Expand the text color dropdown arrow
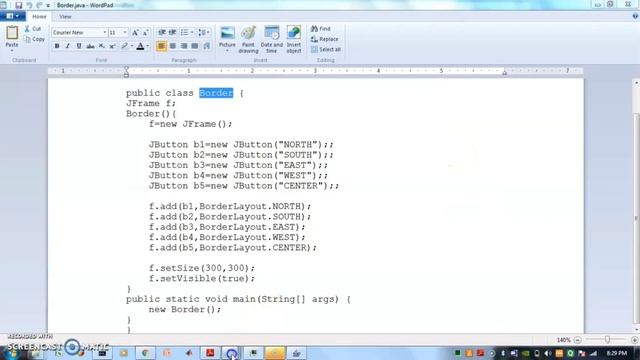Viewport: 640px width, 360px height. [x=148, y=46]
